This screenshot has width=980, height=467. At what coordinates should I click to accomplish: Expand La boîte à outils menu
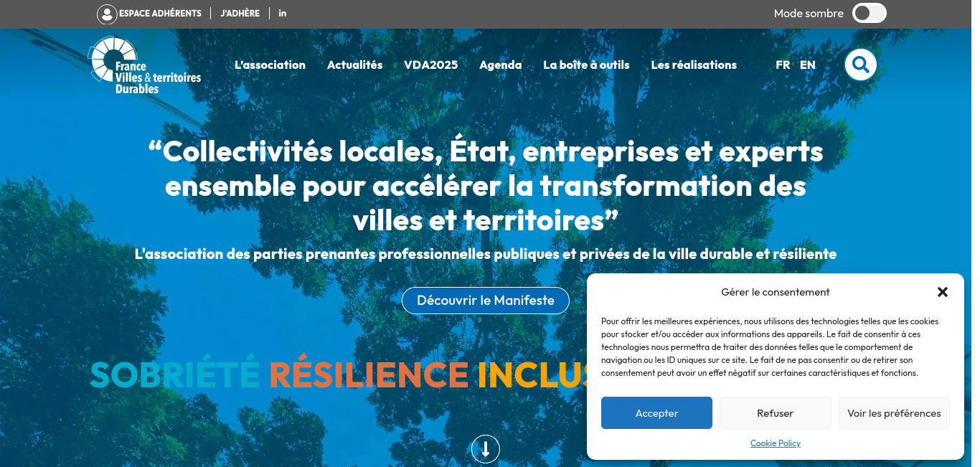pos(586,65)
